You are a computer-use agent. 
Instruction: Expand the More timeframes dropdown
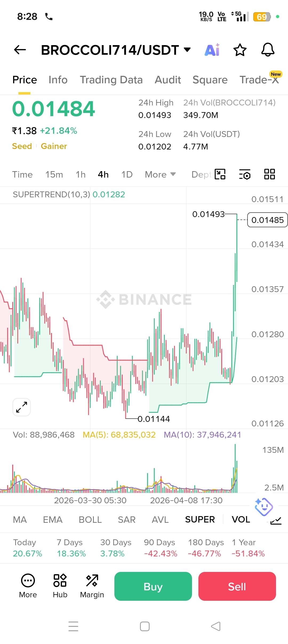tap(160, 175)
